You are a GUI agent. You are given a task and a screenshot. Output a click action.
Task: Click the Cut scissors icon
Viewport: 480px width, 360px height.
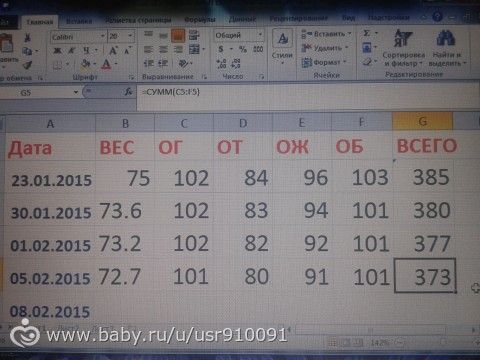coord(28,38)
